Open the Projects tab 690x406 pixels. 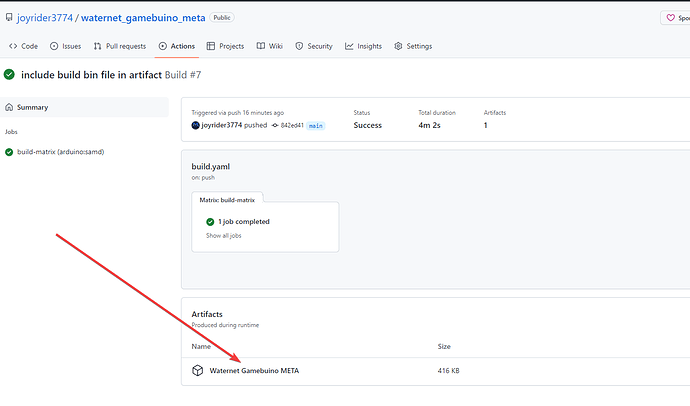225,46
